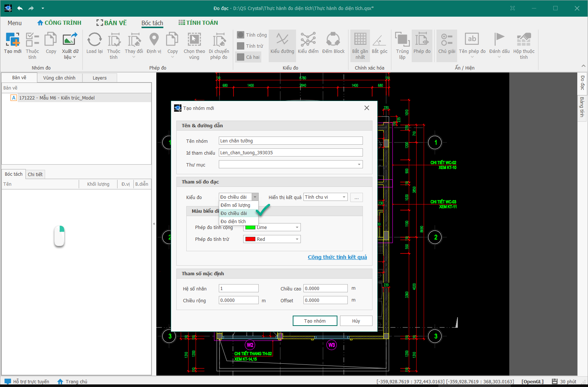Click the Kiểu đo dropdown arrow

255,197
